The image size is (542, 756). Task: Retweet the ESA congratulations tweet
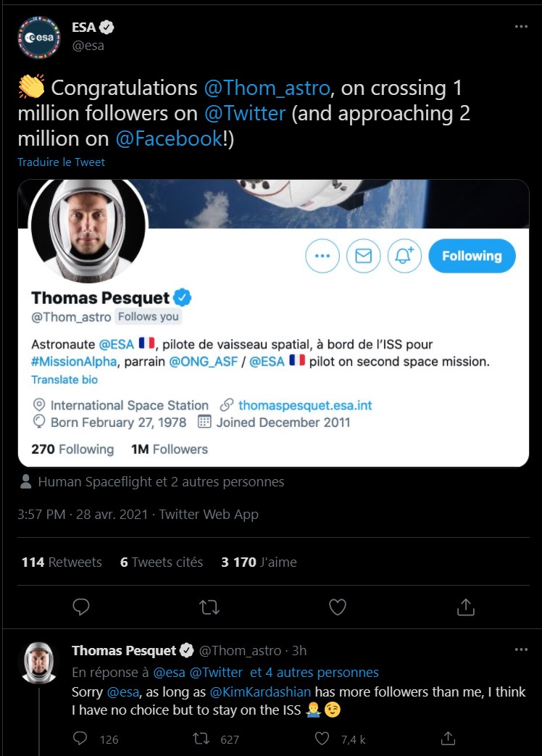point(209,607)
